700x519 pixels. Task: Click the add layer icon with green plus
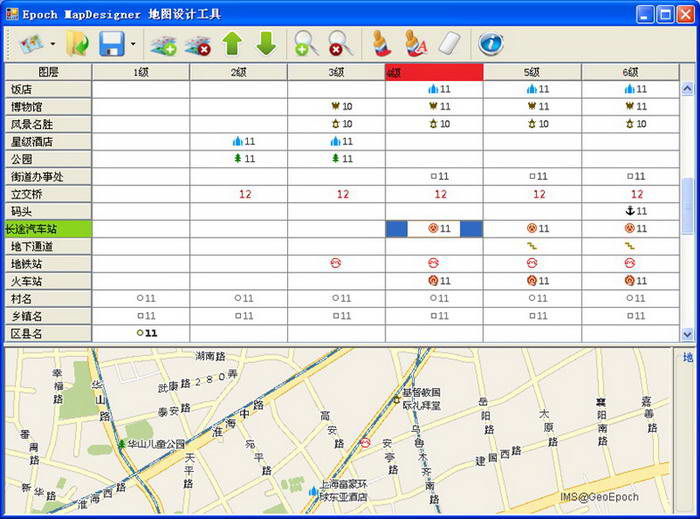(163, 45)
